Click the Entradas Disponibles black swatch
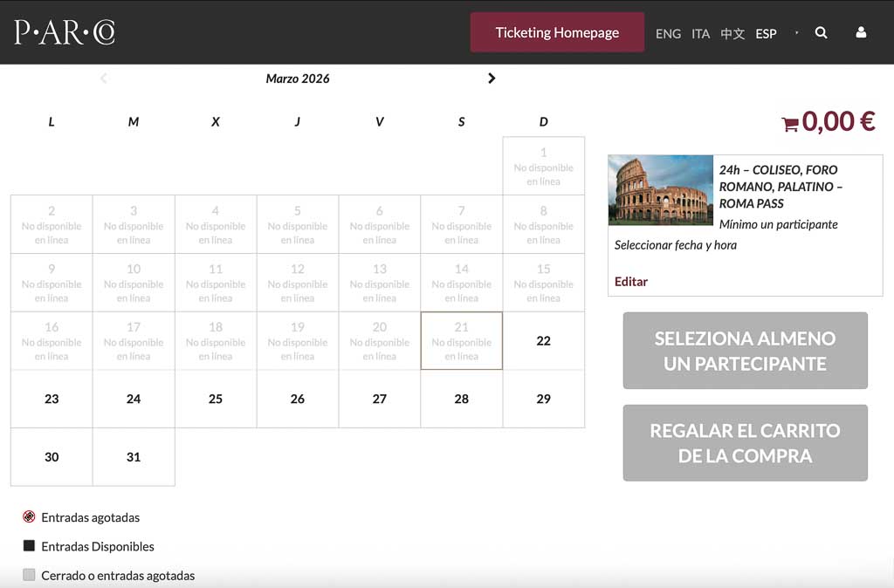Viewport: 894px width, 588px height. (x=29, y=545)
